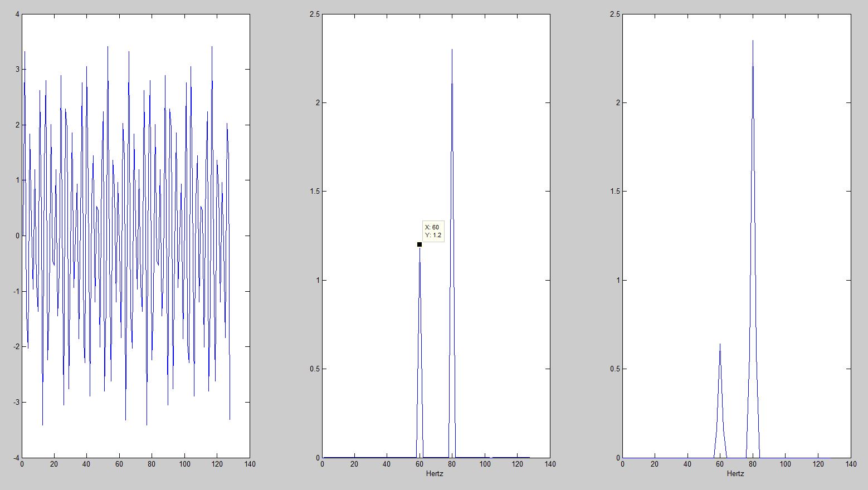Click the black data cursor marker
868x490 pixels.
(x=420, y=244)
